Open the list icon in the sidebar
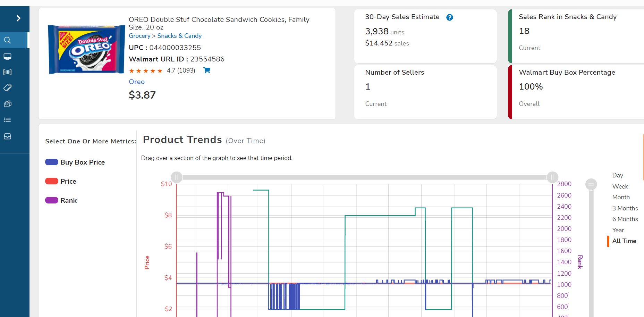This screenshot has height=317, width=644. pos(7,120)
